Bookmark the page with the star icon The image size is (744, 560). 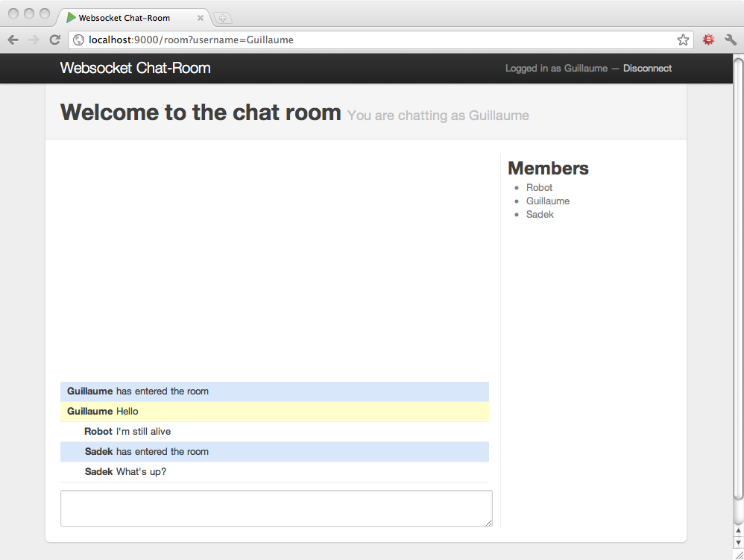coord(683,40)
